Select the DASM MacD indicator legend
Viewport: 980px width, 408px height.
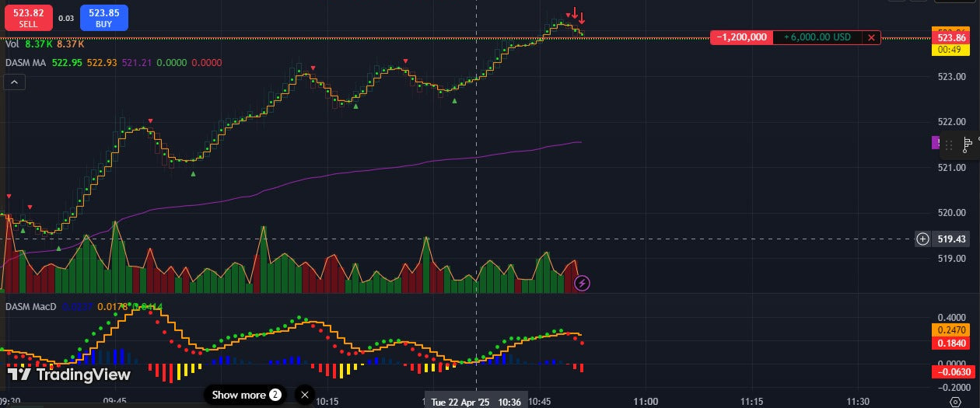tap(31, 307)
